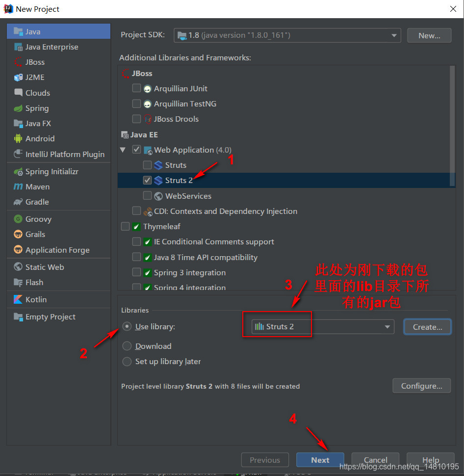Click the New... SDK button

click(429, 35)
